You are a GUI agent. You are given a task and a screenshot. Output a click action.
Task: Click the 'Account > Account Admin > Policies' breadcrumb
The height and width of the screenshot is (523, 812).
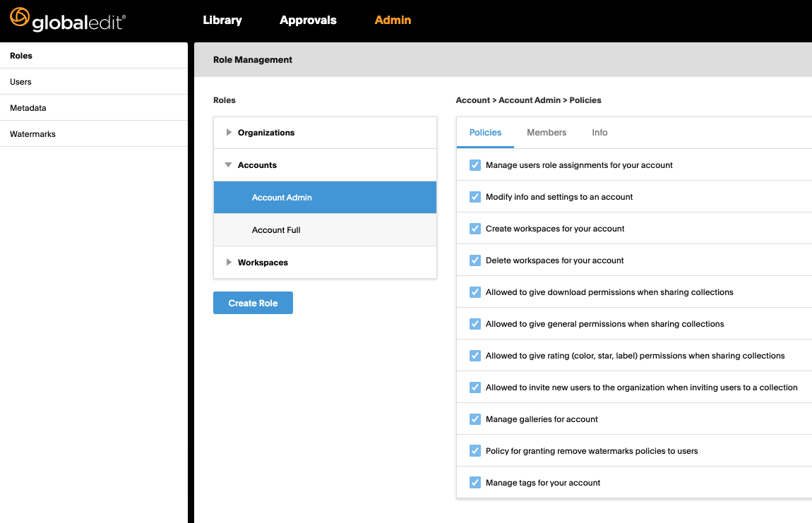528,100
